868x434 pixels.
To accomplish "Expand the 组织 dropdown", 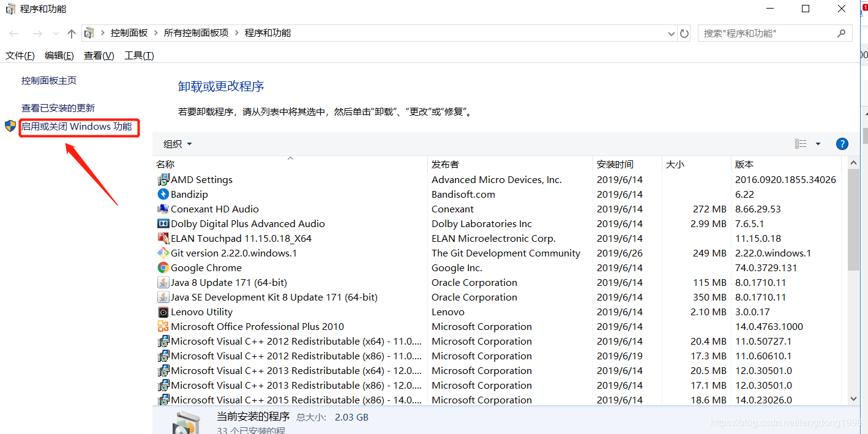I will pyautogui.click(x=178, y=144).
